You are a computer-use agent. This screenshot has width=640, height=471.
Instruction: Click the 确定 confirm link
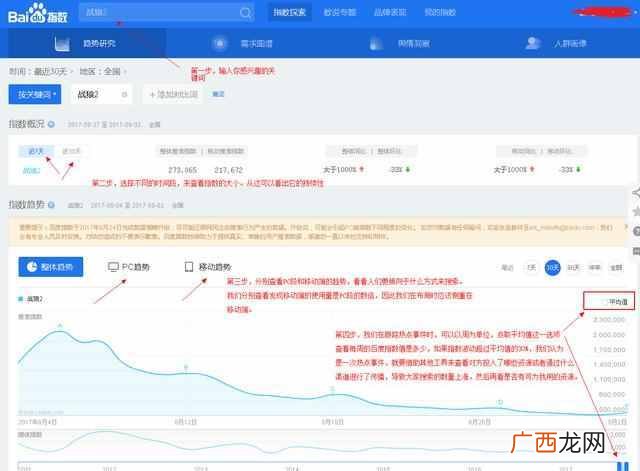pos(218,94)
